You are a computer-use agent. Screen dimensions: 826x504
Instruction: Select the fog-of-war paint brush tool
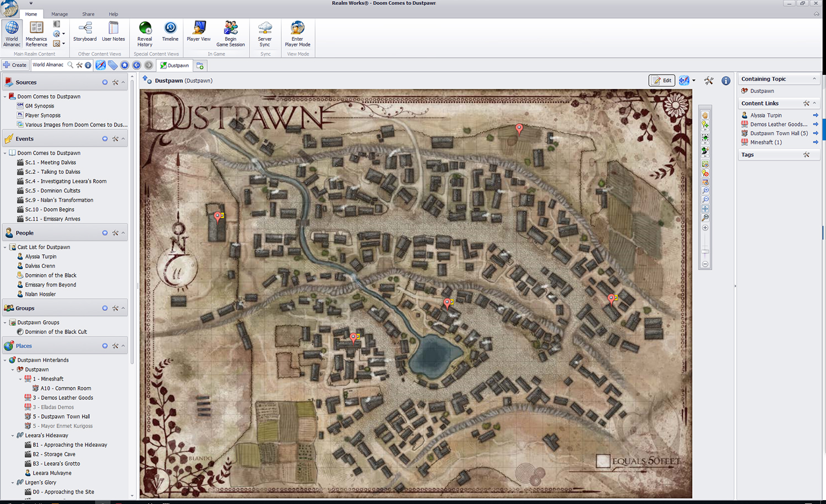coord(705,150)
